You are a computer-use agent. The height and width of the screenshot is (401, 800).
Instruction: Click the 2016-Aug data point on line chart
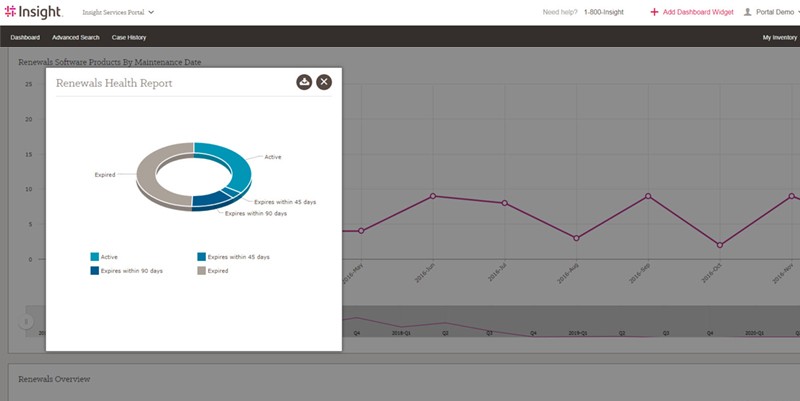(576, 238)
